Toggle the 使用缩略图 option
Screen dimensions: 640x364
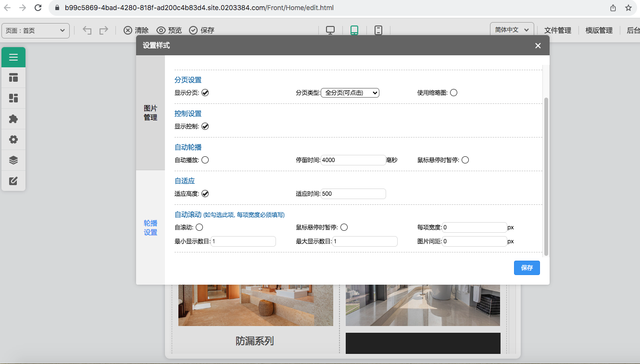pos(453,93)
